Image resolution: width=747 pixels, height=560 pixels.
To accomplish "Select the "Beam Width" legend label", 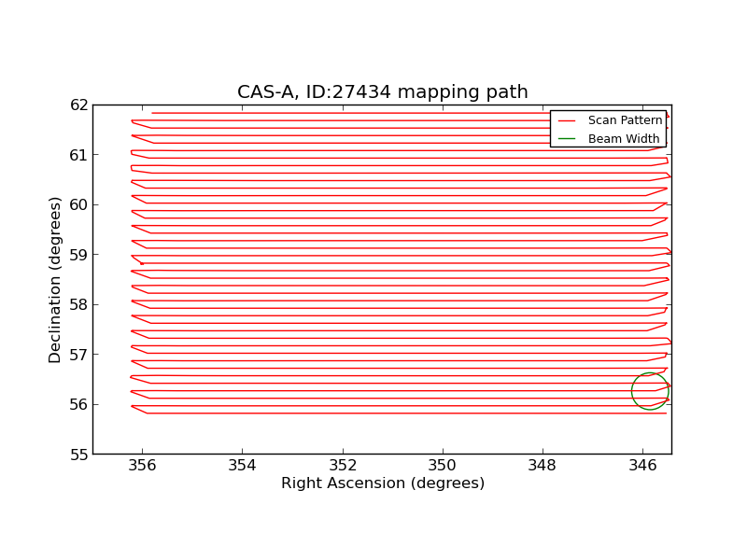I will pyautogui.click(x=624, y=138).
